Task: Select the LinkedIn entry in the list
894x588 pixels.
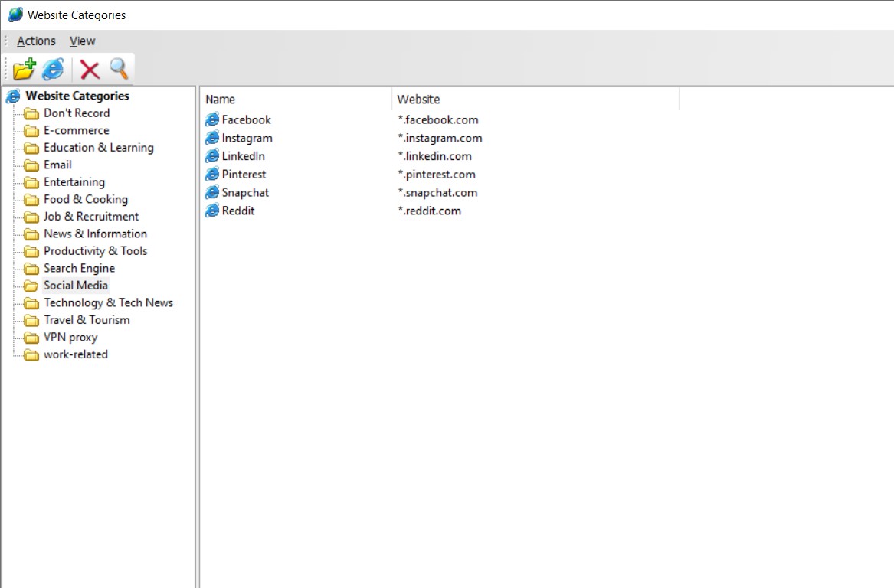Action: click(242, 156)
